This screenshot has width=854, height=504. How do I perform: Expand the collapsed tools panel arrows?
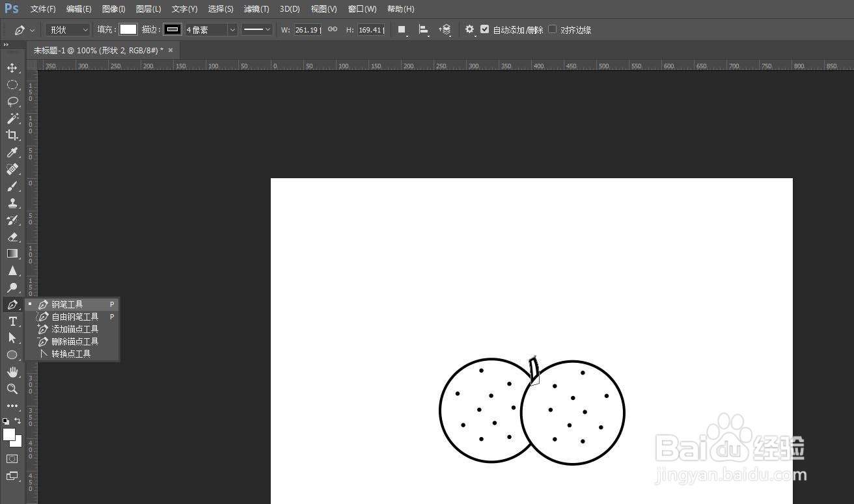(6, 45)
